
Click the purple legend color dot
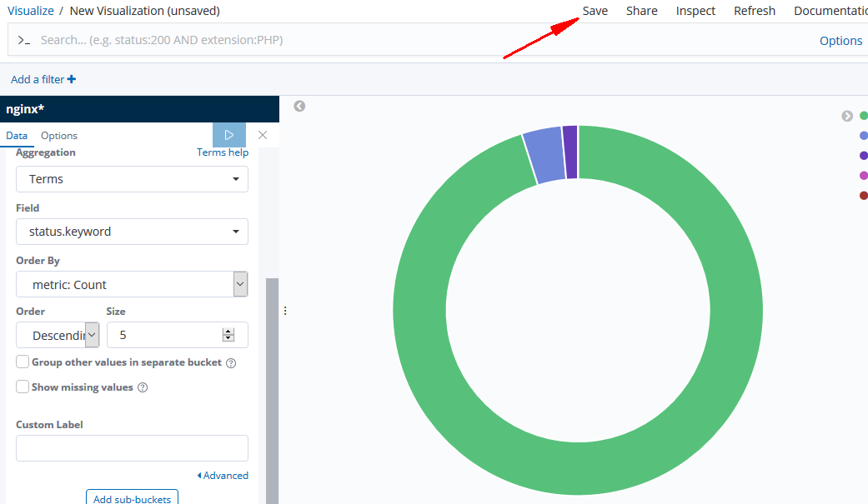coord(864,156)
